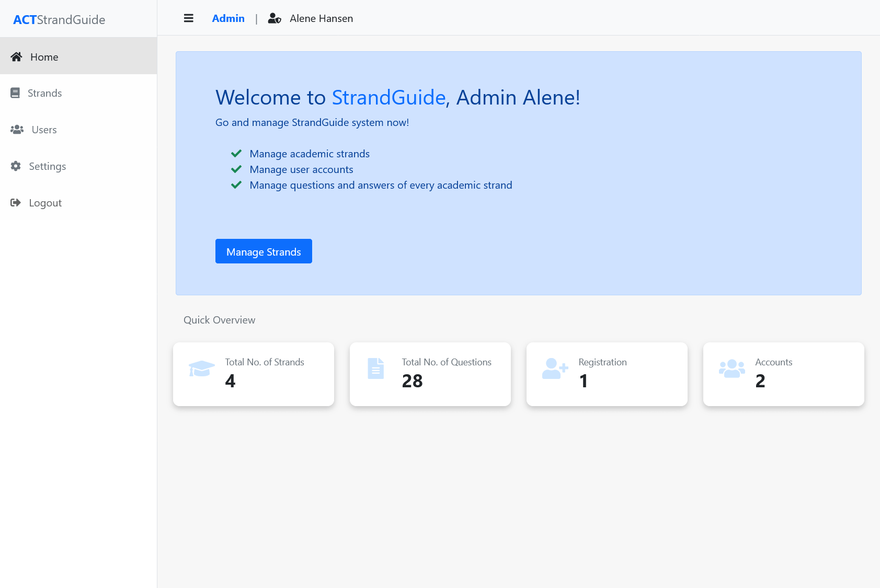Click the admin user shield icon
This screenshot has width=880, height=588.
tap(275, 18)
